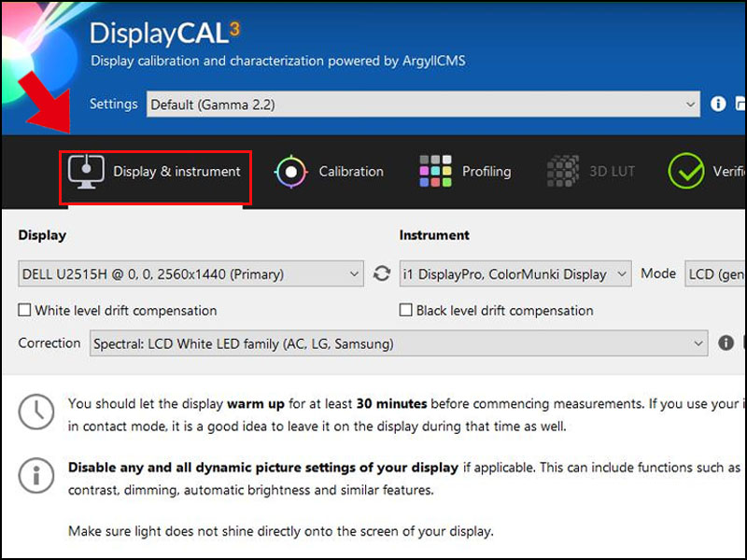This screenshot has height=560, width=747.
Task: Open the instrument Mode dropdown
Action: point(715,273)
